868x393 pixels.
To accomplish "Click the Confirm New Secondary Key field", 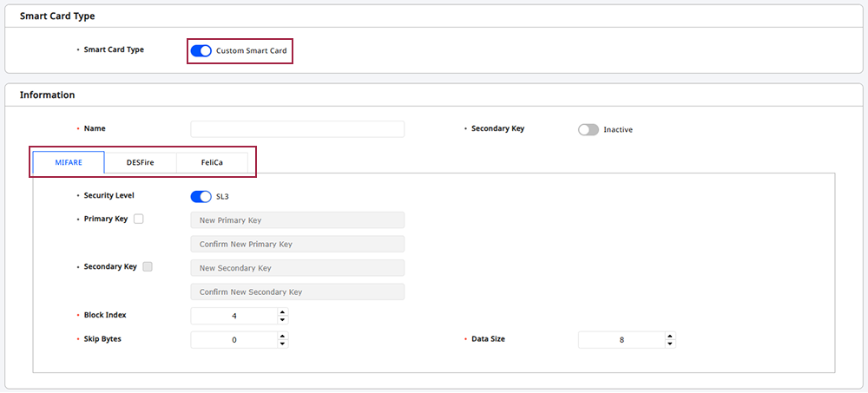I will click(x=297, y=291).
